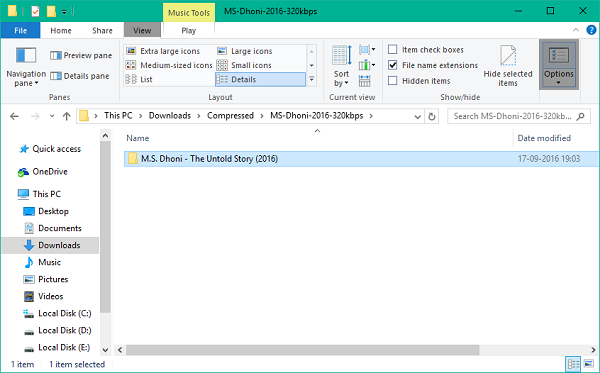The image size is (600, 373).
Task: Switch to List layout
Action: [139, 79]
